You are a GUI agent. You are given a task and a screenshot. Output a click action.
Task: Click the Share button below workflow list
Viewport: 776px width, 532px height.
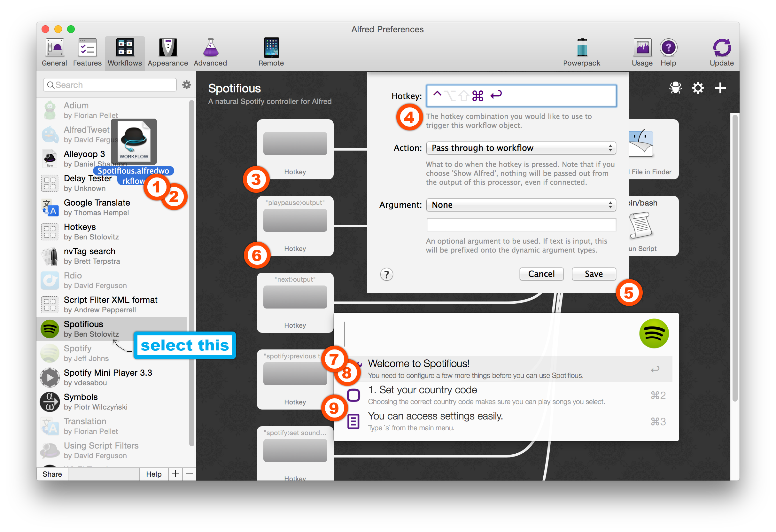pyautogui.click(x=52, y=474)
